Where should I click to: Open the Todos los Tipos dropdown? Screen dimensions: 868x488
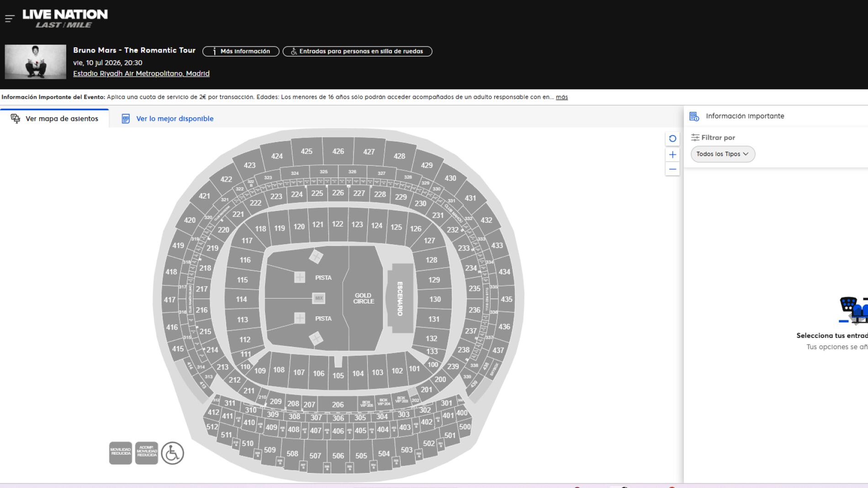[722, 154]
